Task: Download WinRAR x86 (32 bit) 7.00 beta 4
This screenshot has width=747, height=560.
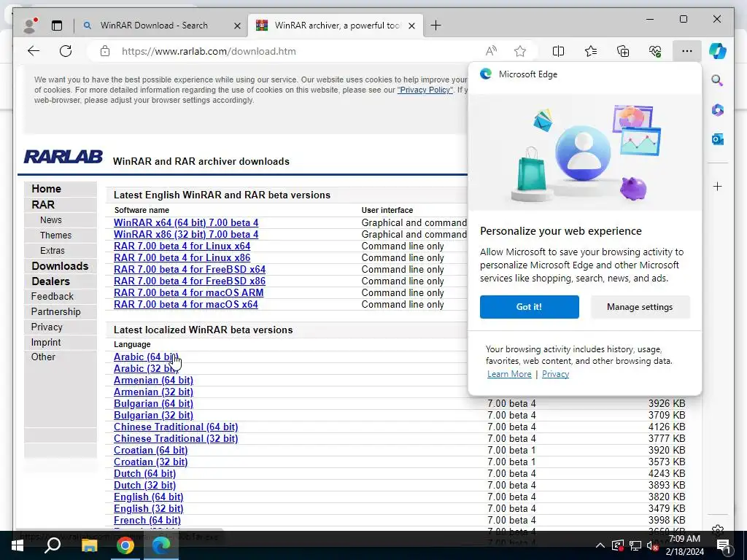Action: 186,234
